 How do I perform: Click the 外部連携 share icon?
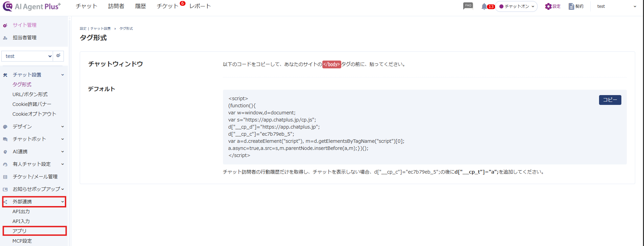tap(5, 202)
